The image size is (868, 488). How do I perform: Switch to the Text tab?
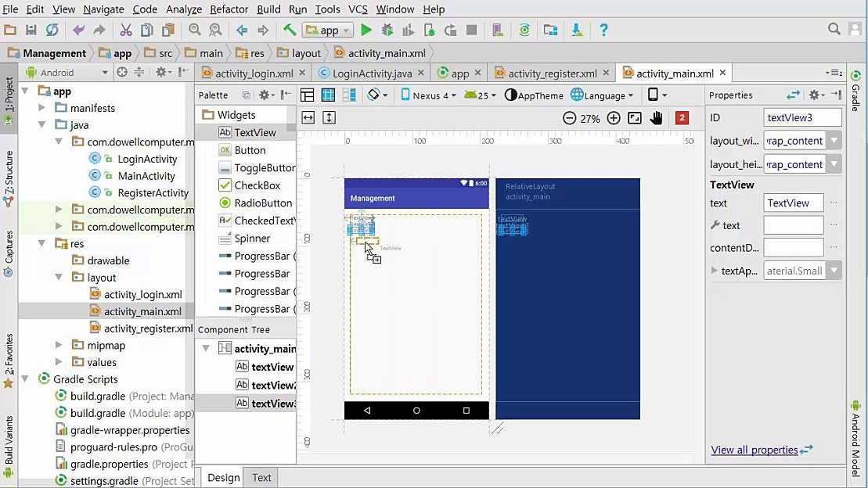tap(261, 478)
